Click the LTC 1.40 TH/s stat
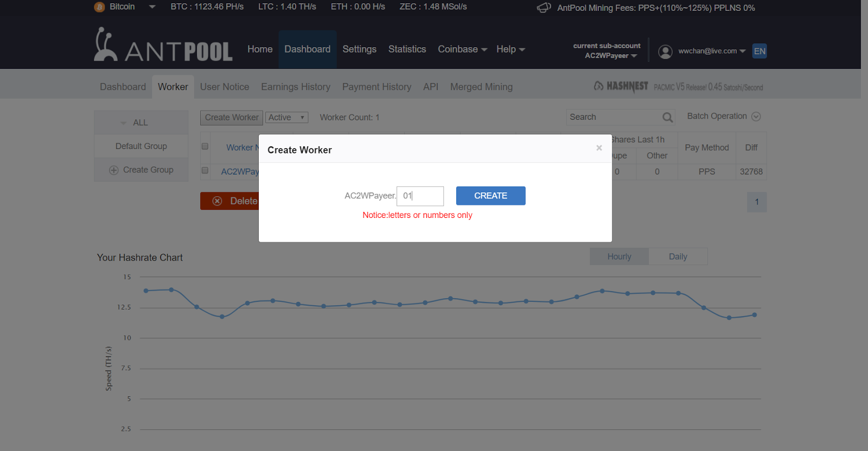This screenshot has width=868, height=451. [x=287, y=7]
